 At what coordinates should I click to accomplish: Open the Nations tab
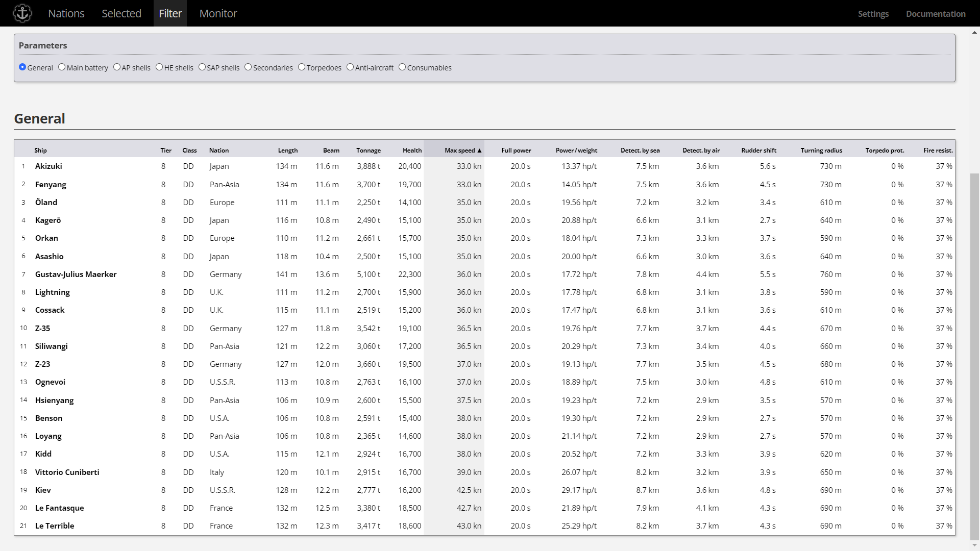[x=66, y=13]
